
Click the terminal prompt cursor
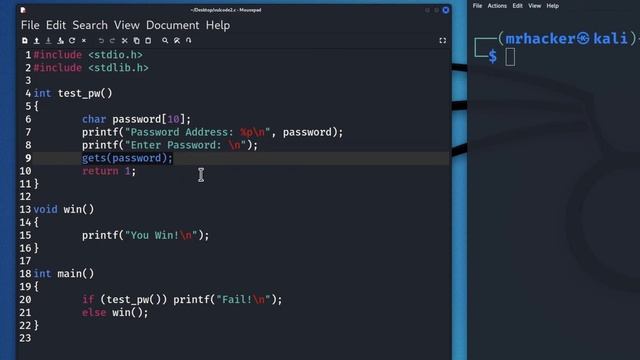point(510,57)
